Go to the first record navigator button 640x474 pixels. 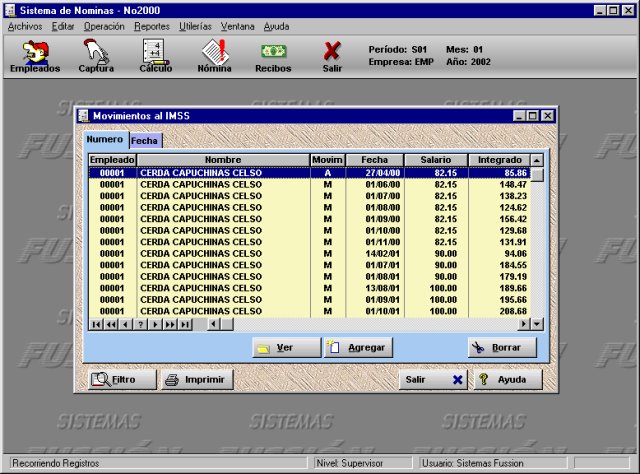(x=96, y=324)
